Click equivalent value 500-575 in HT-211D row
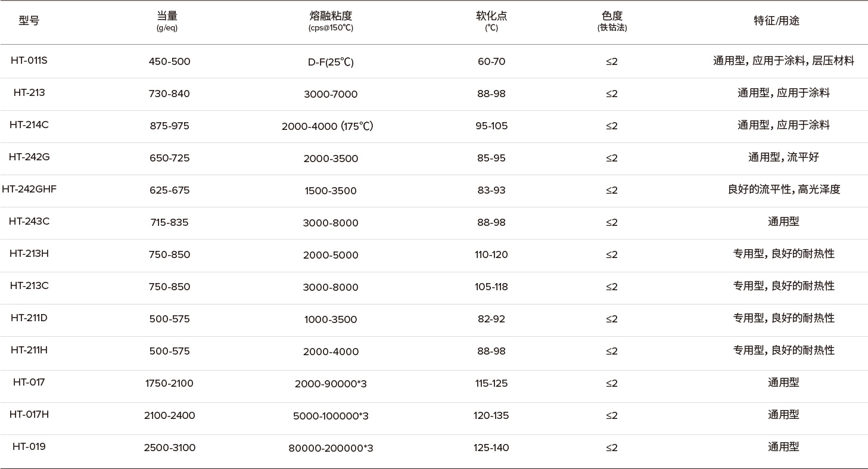868x469 pixels. [169, 319]
